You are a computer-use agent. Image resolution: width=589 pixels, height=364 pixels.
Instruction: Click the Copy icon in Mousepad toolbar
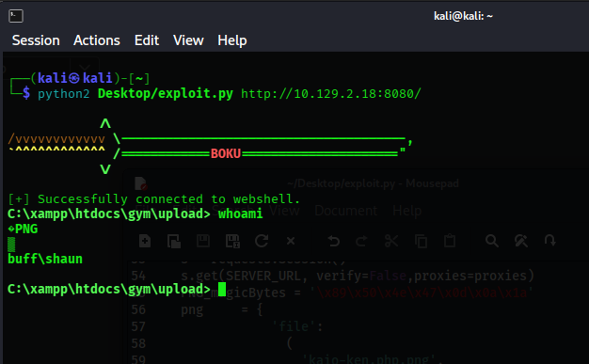coord(421,241)
